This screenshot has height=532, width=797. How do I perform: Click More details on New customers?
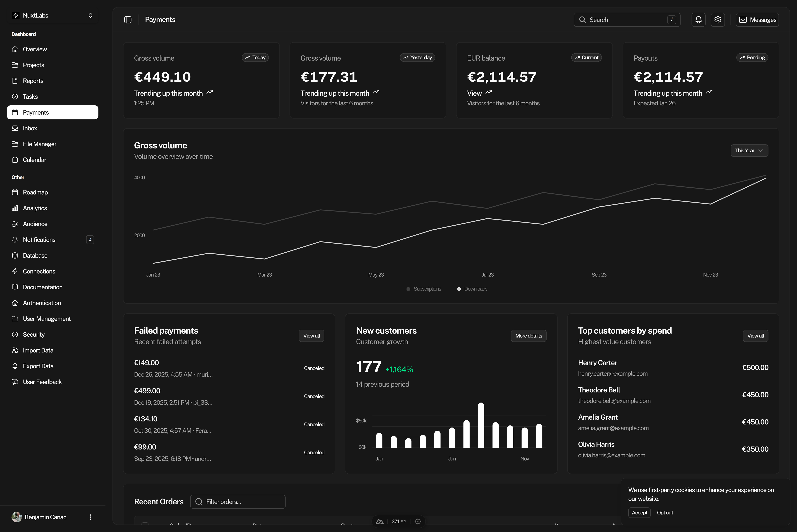click(528, 336)
